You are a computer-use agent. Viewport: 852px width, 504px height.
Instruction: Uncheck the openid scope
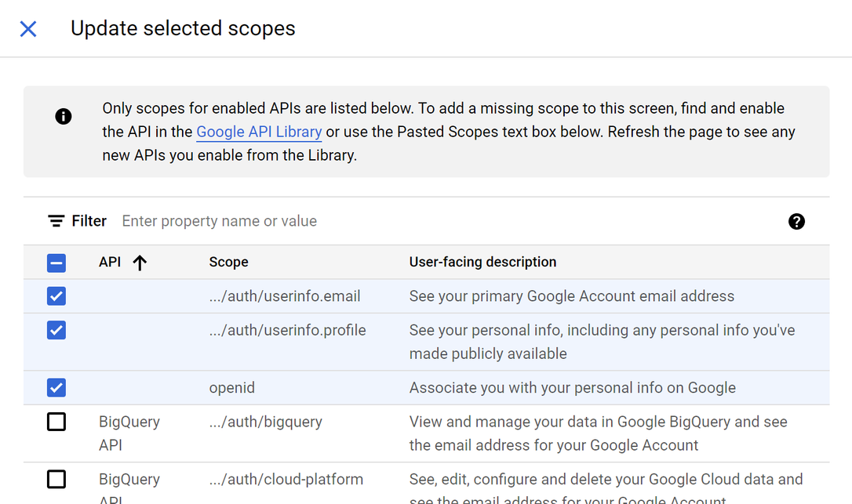click(x=56, y=388)
